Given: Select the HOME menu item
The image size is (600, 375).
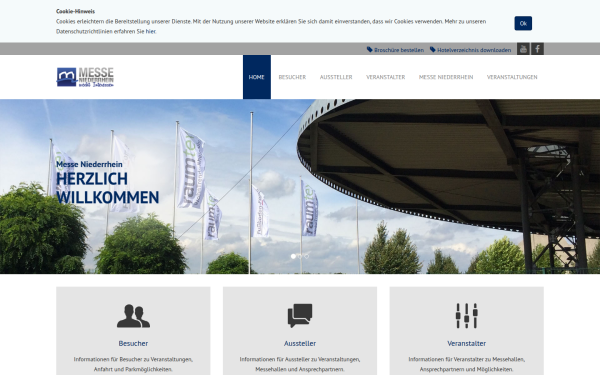Looking at the screenshot, I should pyautogui.click(x=257, y=77).
